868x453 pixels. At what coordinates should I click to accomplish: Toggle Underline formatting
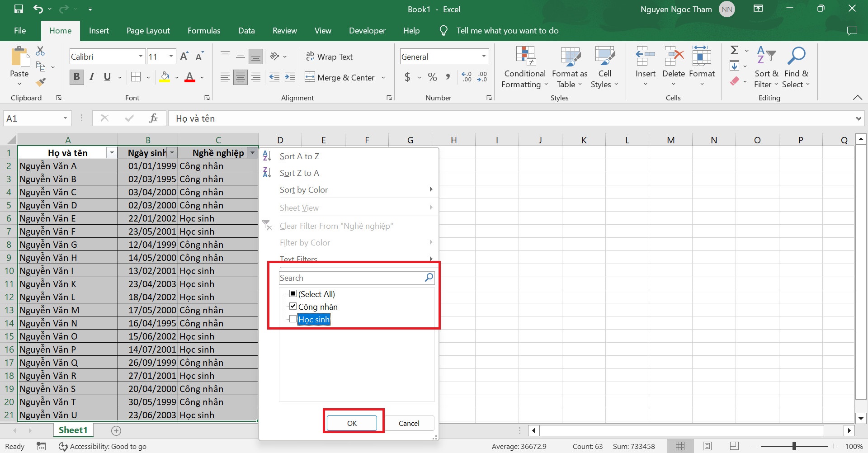(107, 77)
